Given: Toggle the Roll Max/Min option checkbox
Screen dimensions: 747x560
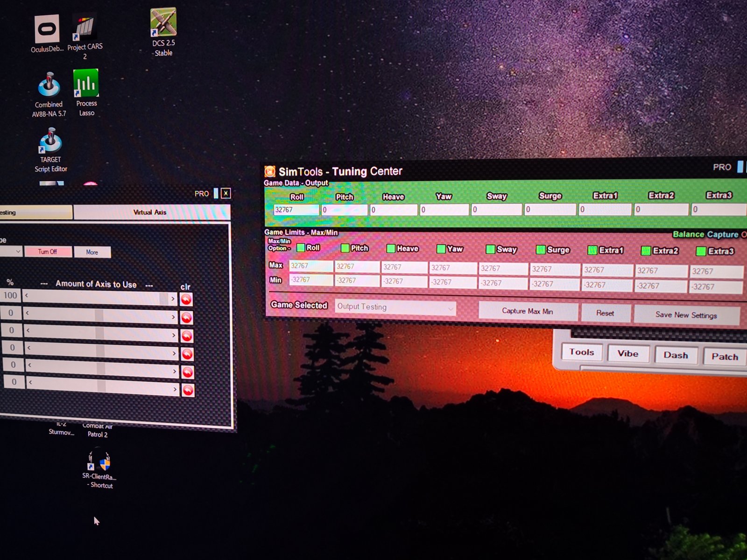Looking at the screenshot, I should tap(301, 247).
